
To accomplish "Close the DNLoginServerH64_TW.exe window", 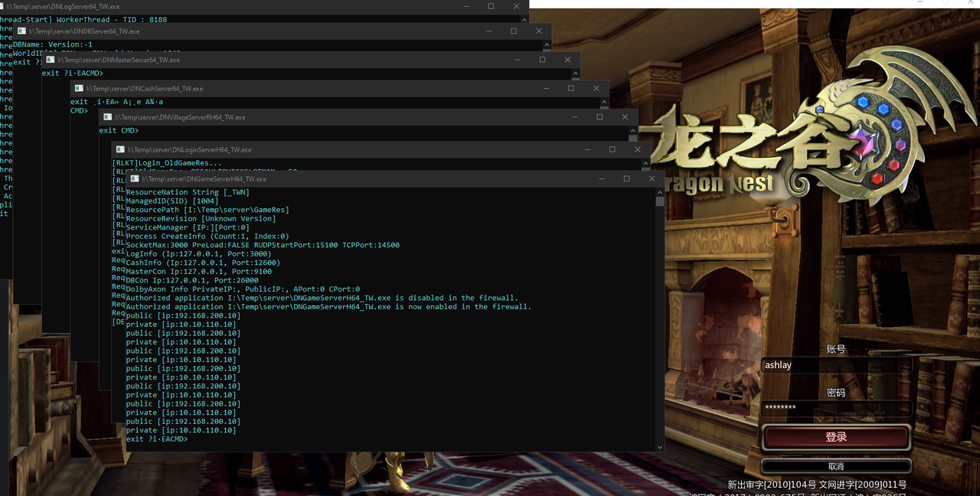I will click(638, 150).
